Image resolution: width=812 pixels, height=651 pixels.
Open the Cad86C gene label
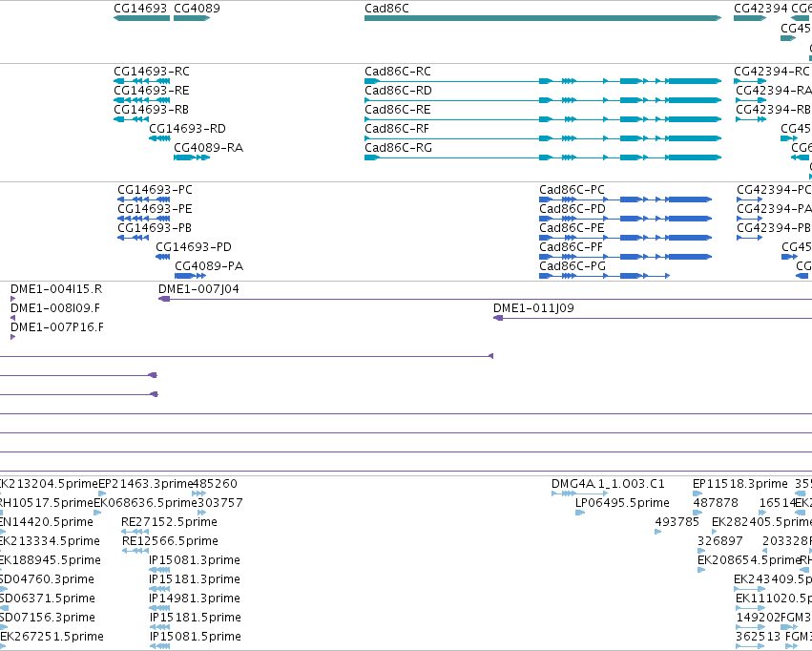pos(386,9)
